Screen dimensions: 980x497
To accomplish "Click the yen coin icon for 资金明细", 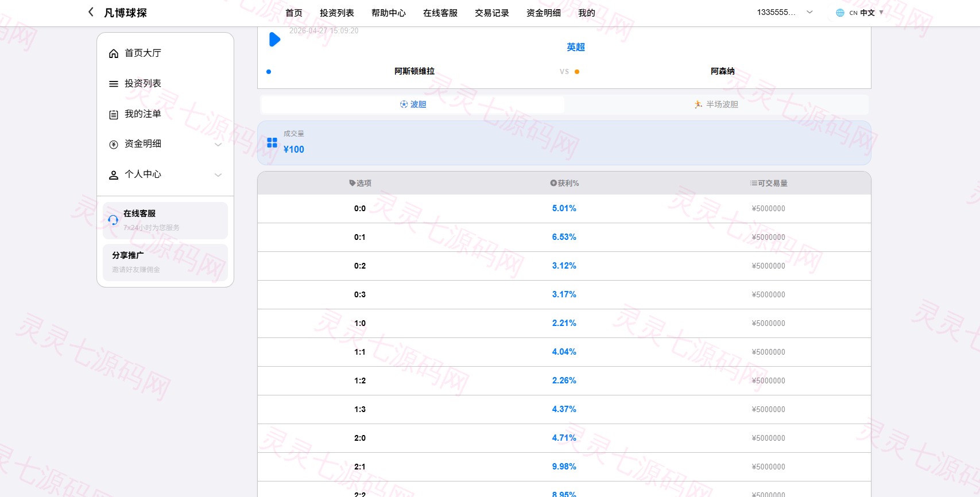I will click(x=114, y=145).
